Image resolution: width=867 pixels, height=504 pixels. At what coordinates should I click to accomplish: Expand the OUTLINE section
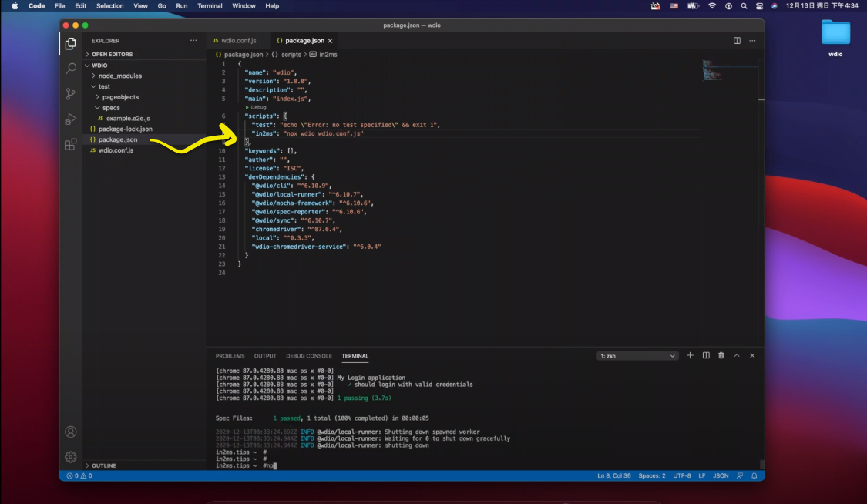tap(104, 466)
